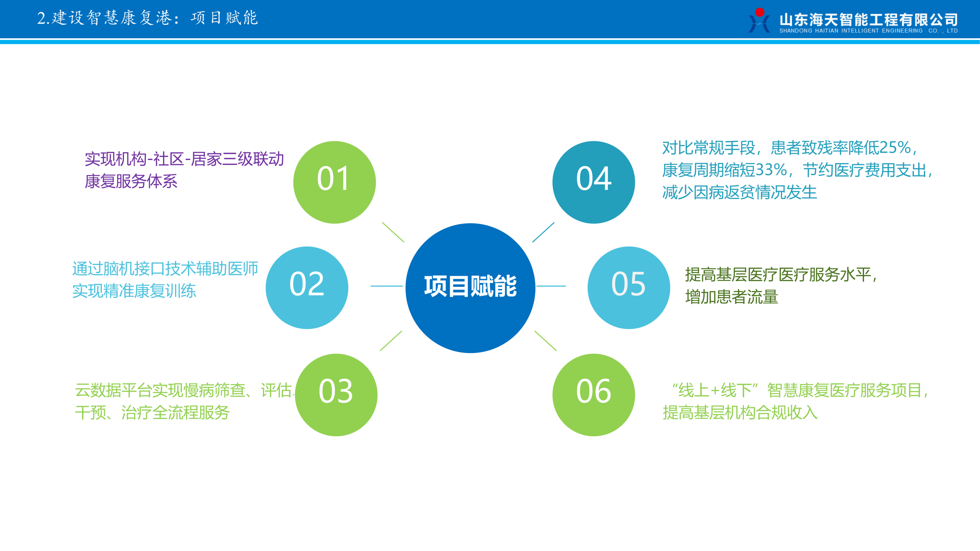980x551 pixels.
Task: Click the teal 04 circle
Action: point(593,182)
